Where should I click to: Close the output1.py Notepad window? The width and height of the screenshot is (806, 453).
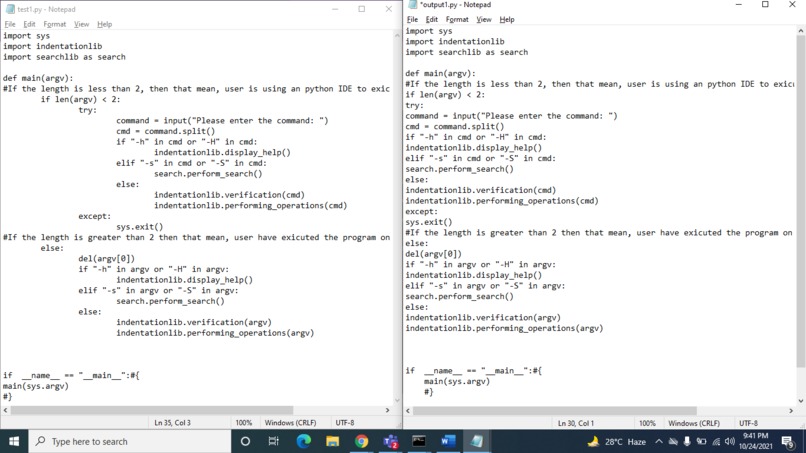click(792, 5)
